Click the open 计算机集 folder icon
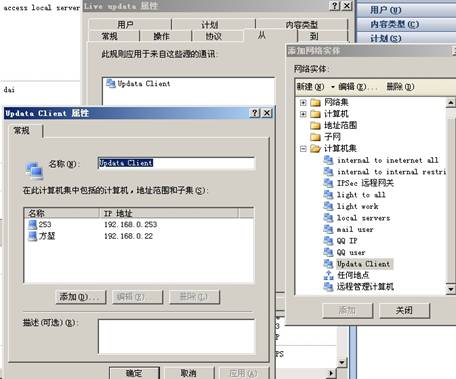This screenshot has height=379, width=456. coord(315,148)
